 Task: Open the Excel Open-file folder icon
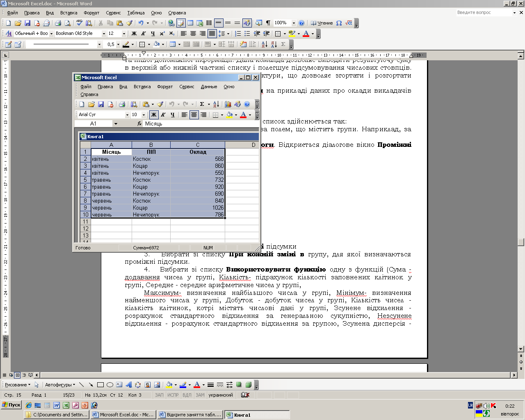(x=91, y=104)
